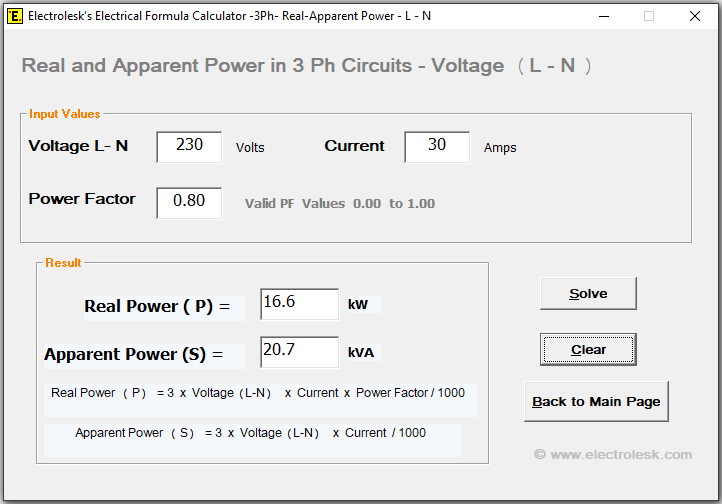This screenshot has width=722, height=504.
Task: Close the Electrical Formula Calculator window
Action: tap(695, 16)
